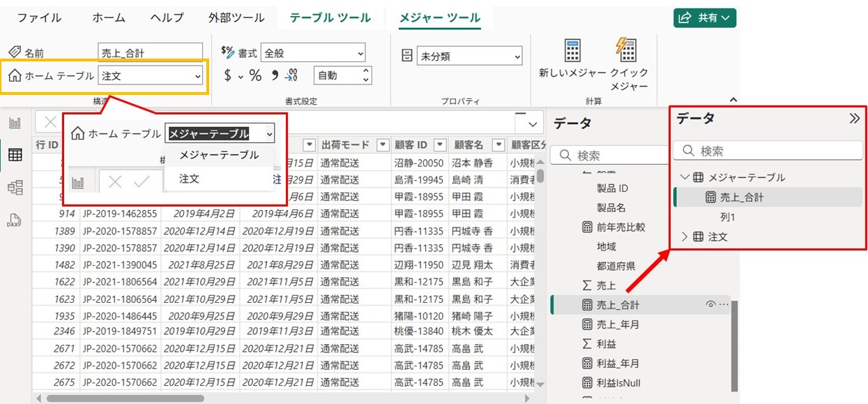Open the more options ellipsis for 売上_合計

click(x=723, y=304)
